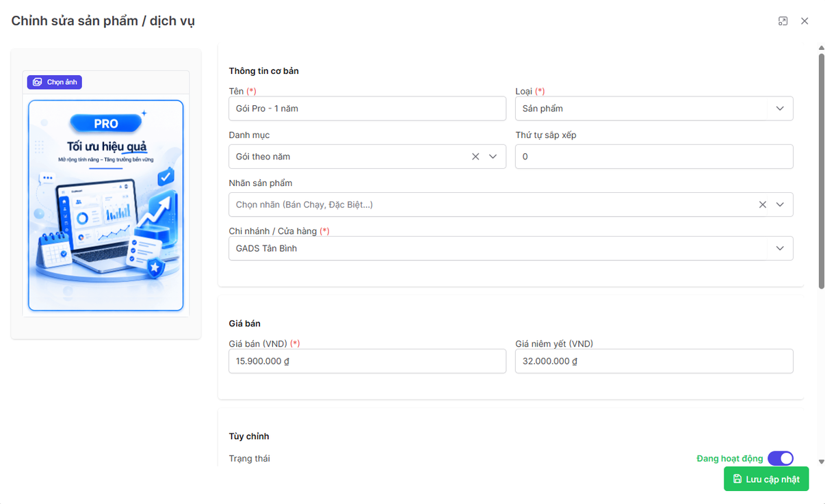Click the Giá bán (VND) price input
This screenshot has height=504, width=825.
tap(367, 361)
